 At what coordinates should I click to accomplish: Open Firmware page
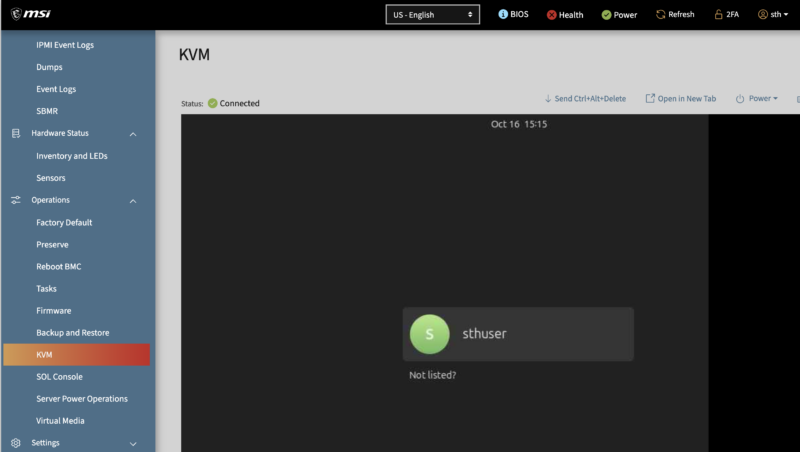pos(54,310)
